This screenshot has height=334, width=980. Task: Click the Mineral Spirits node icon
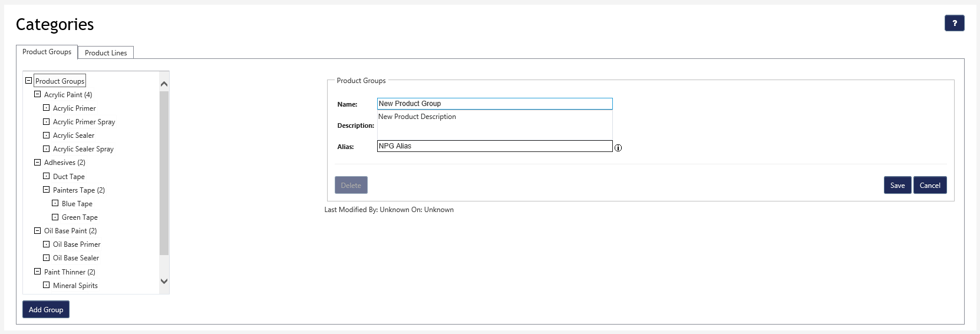pyautogui.click(x=47, y=285)
